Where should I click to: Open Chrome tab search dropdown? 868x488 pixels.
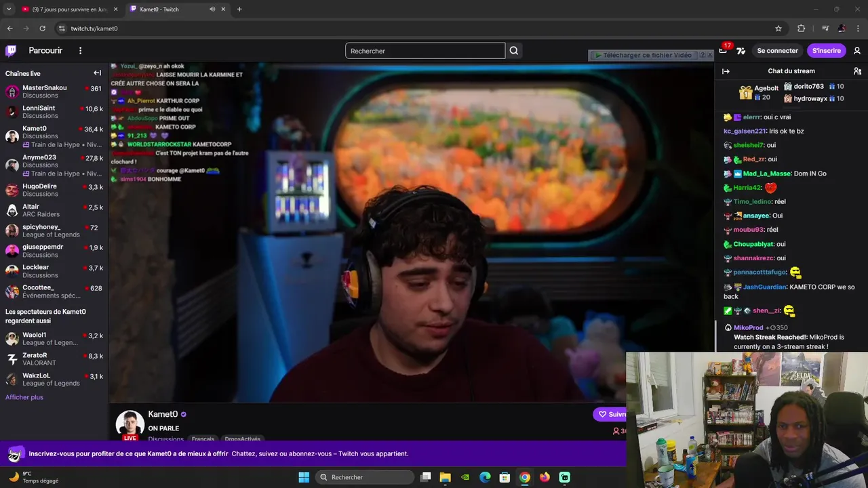point(9,9)
